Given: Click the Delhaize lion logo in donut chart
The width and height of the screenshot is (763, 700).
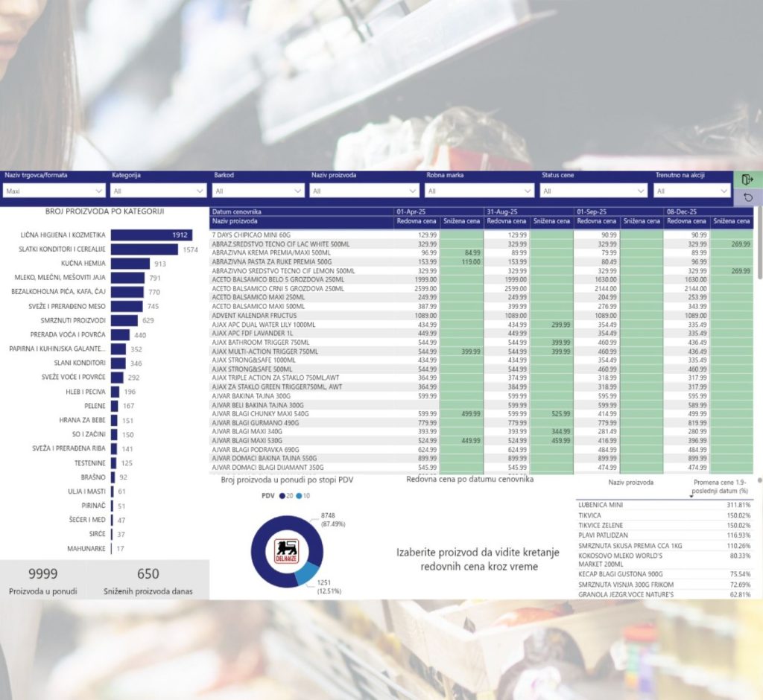Looking at the screenshot, I should (x=286, y=551).
